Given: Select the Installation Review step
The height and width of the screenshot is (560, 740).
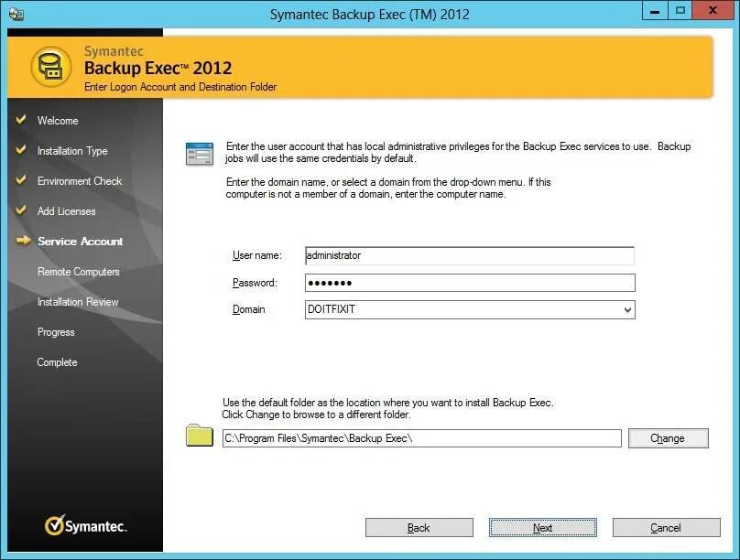Looking at the screenshot, I should pyautogui.click(x=78, y=302).
